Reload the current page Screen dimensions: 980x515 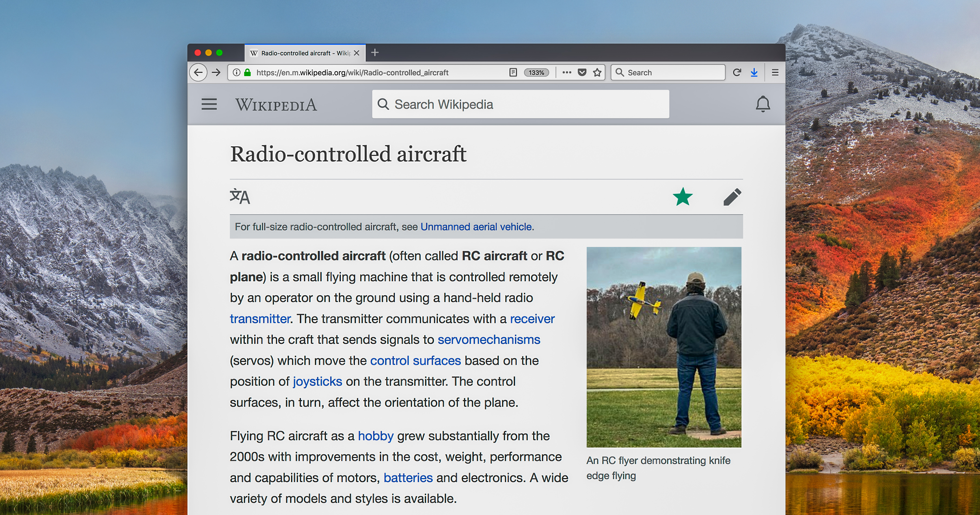[x=737, y=72]
